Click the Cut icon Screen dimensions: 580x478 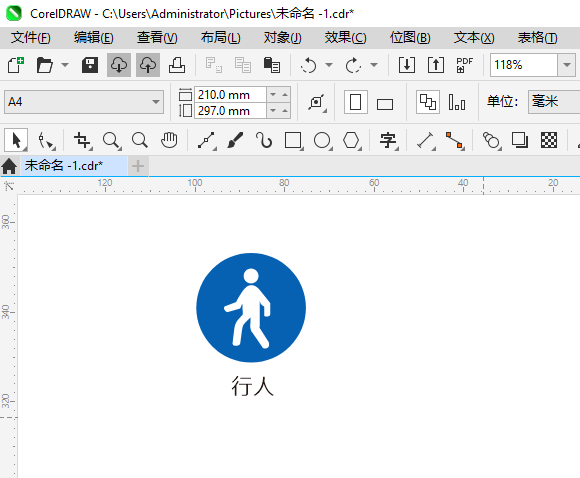point(213,65)
